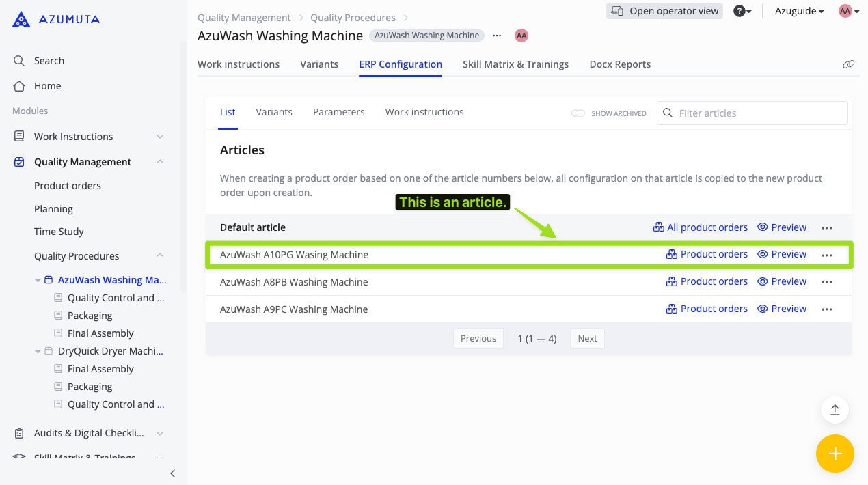Click the scroll-to-top arrow button
The height and width of the screenshot is (485, 868).
[x=835, y=410]
